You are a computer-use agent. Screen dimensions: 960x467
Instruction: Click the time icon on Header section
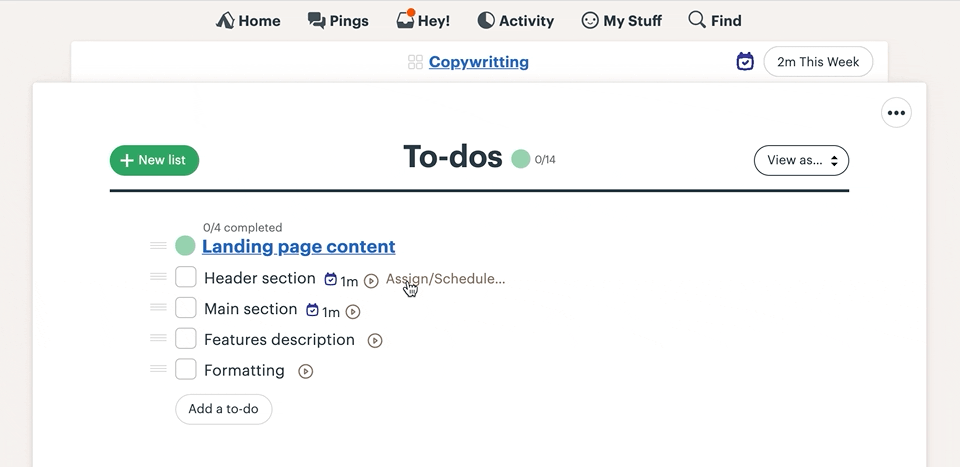point(331,279)
